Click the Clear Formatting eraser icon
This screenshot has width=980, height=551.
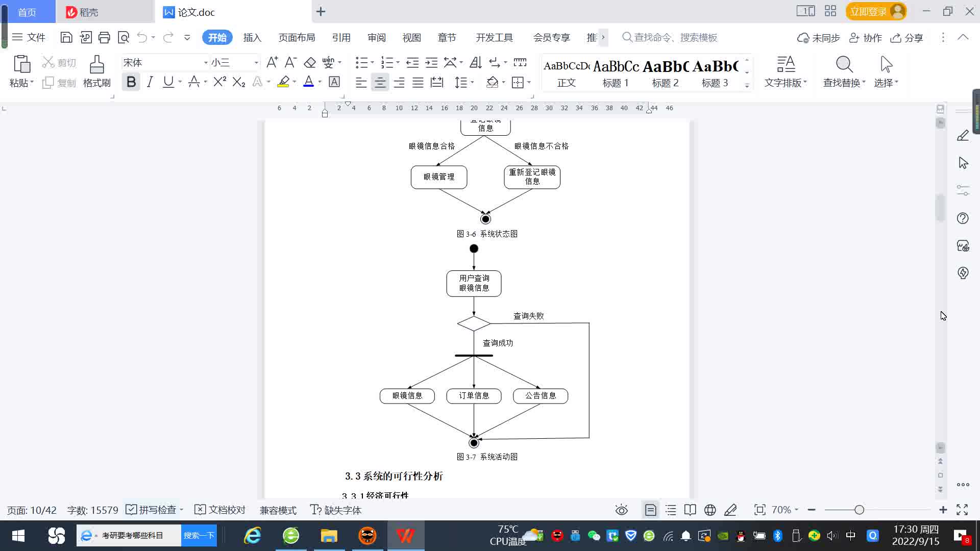pos(310,62)
